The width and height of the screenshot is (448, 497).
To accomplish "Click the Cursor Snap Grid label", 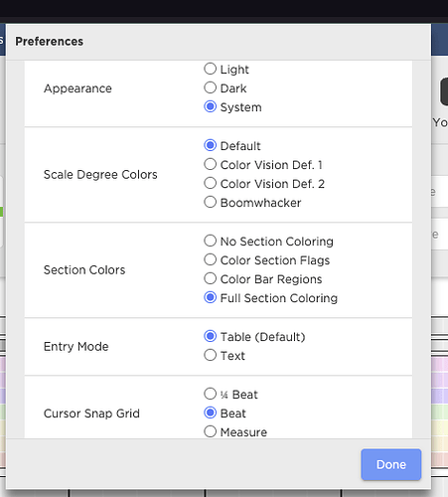I will point(91,414).
